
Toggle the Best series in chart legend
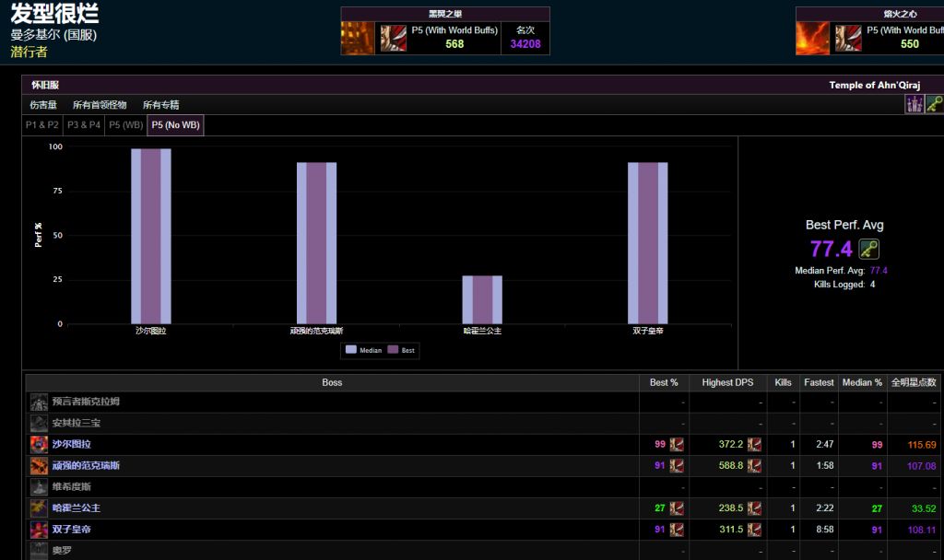point(402,350)
